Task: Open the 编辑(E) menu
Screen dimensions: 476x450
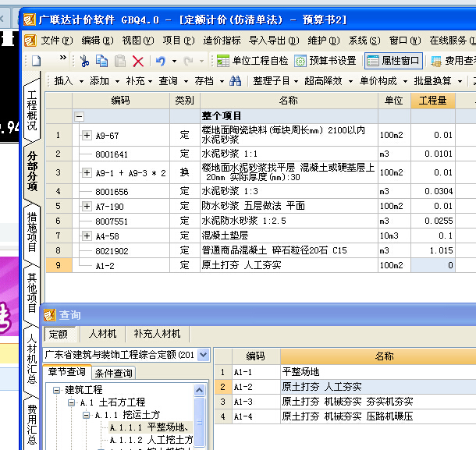Action: [x=98, y=41]
